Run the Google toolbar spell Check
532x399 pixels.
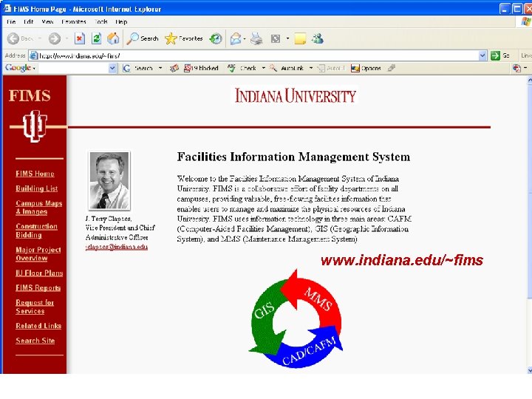click(x=242, y=68)
